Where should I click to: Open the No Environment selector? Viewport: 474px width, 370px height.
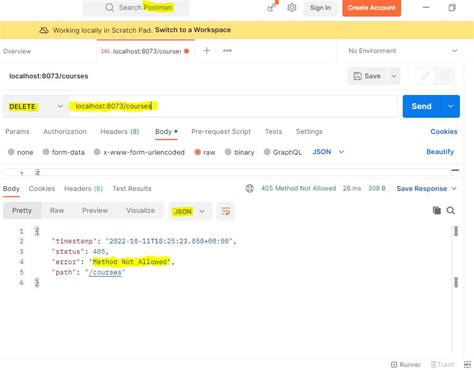click(x=402, y=51)
